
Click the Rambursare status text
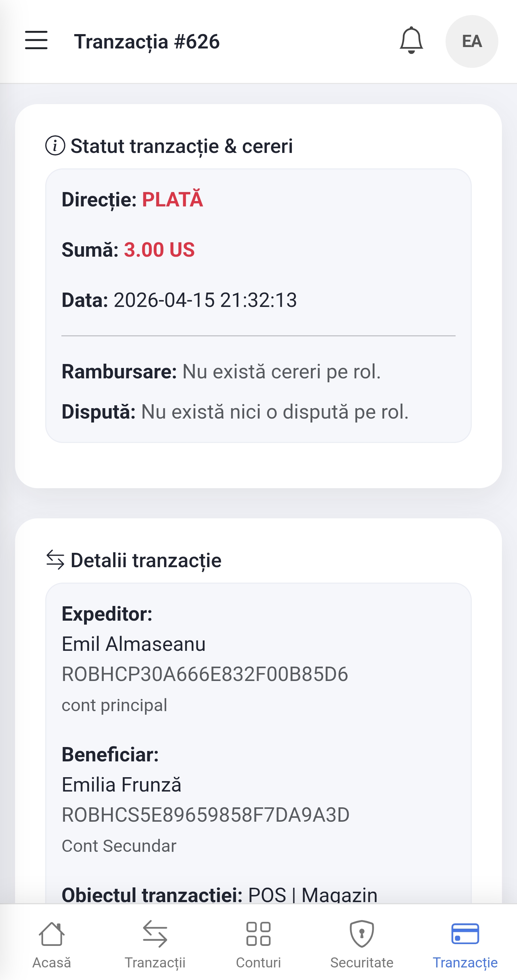tap(281, 372)
